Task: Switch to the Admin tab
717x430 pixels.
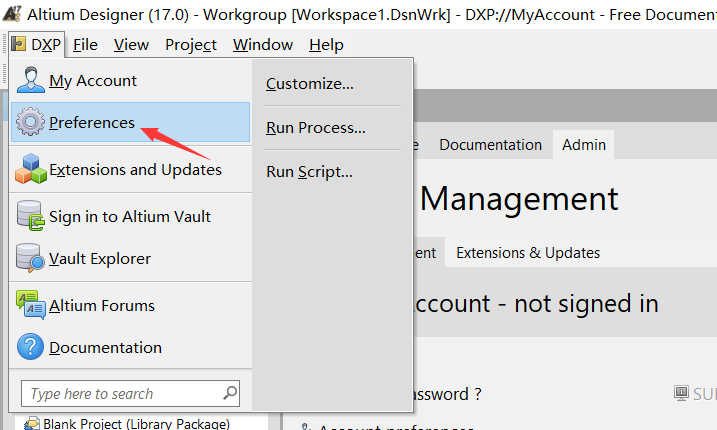Action: [583, 145]
